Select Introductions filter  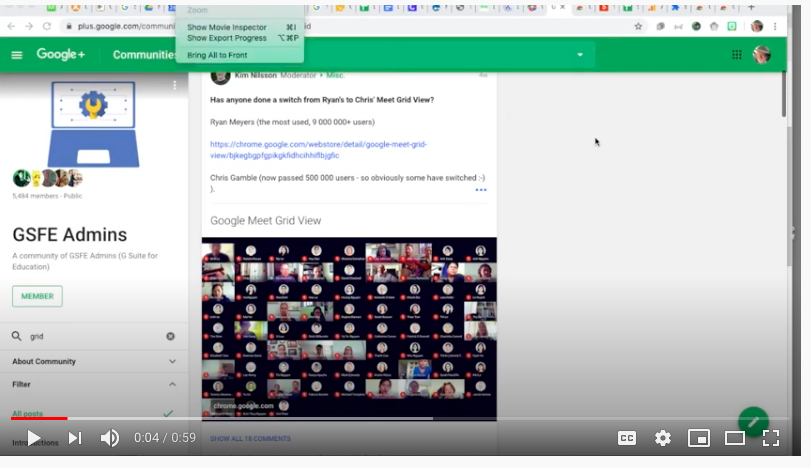tap(35, 443)
